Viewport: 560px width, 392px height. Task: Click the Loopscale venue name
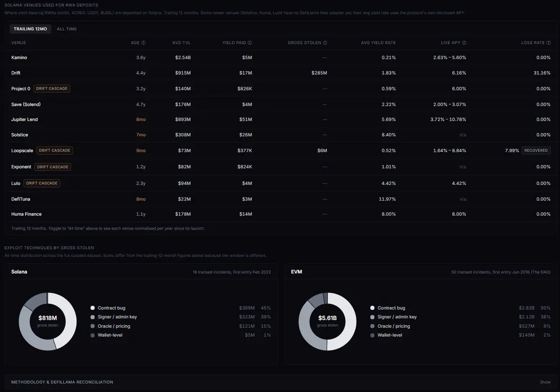(22, 151)
